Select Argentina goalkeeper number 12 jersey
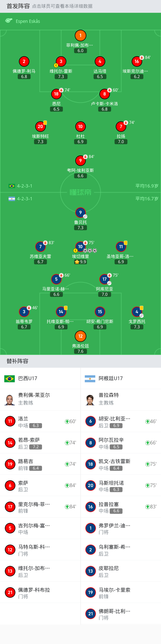Screen dimensions: 161x644 (x=80, y=336)
